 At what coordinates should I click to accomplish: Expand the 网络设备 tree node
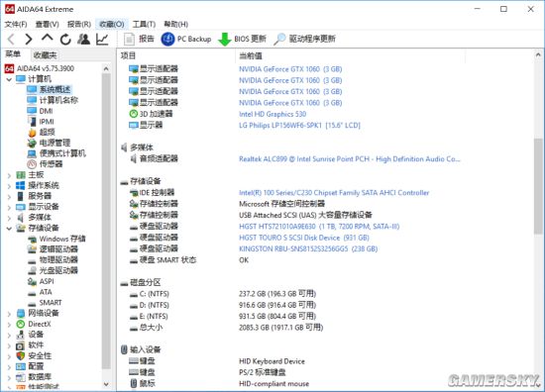[x=9, y=314]
